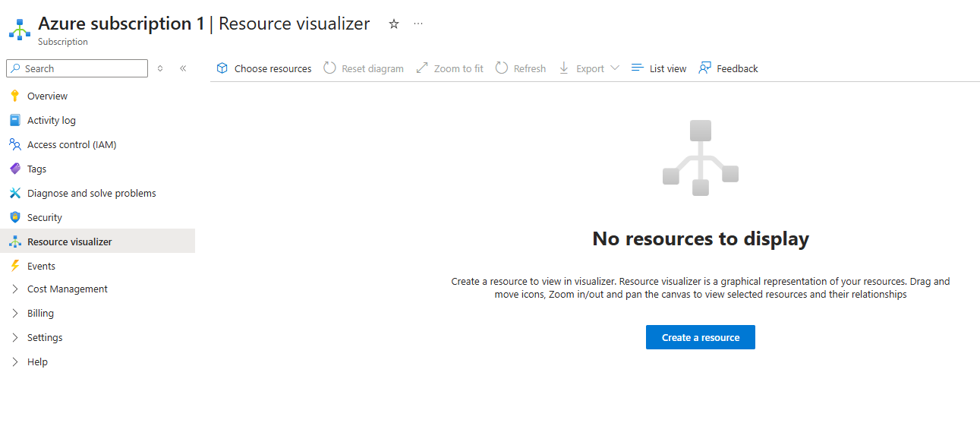Open the more options ellipsis in header
Image resolution: width=980 pixels, height=423 pixels.
tap(418, 24)
